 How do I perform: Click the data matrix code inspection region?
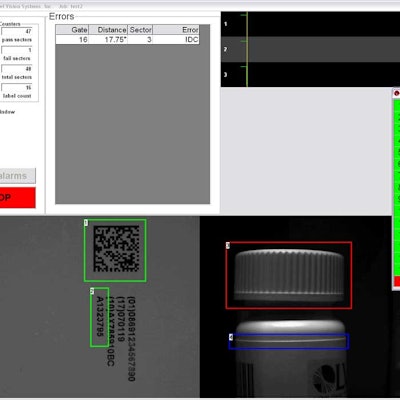pyautogui.click(x=115, y=250)
